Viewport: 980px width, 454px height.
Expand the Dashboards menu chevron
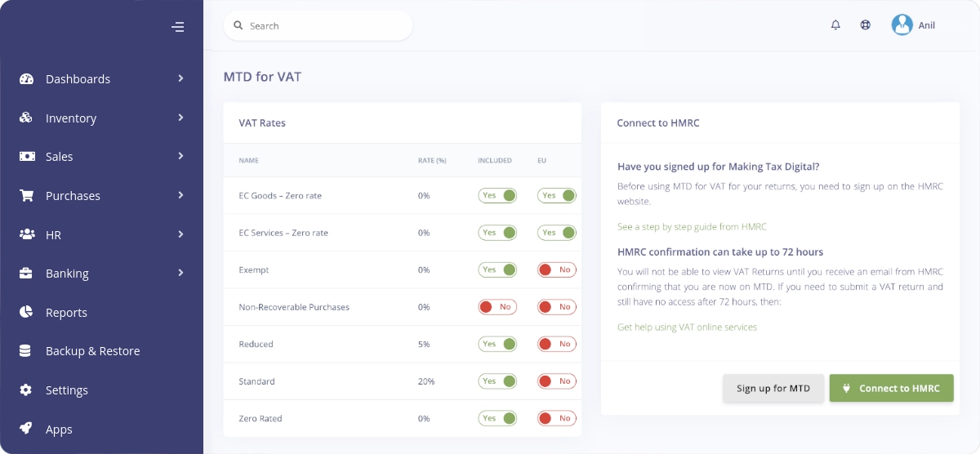pyautogui.click(x=180, y=78)
